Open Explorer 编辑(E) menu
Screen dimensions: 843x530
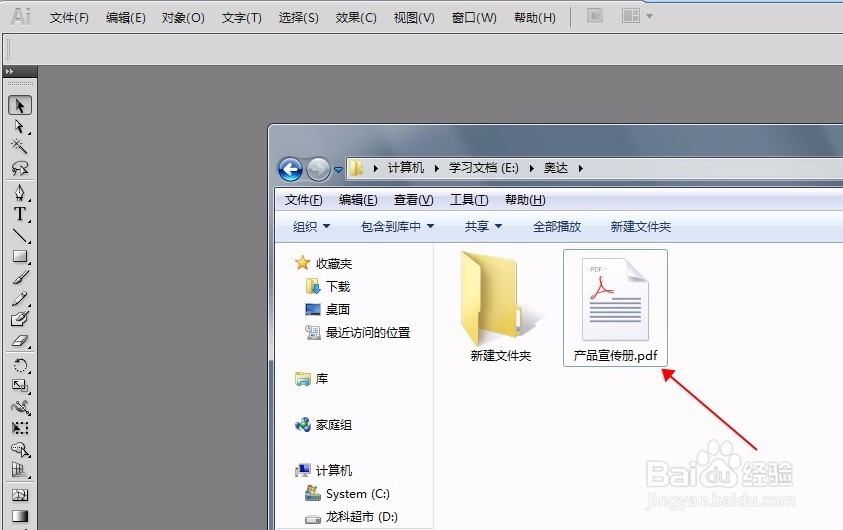358,200
